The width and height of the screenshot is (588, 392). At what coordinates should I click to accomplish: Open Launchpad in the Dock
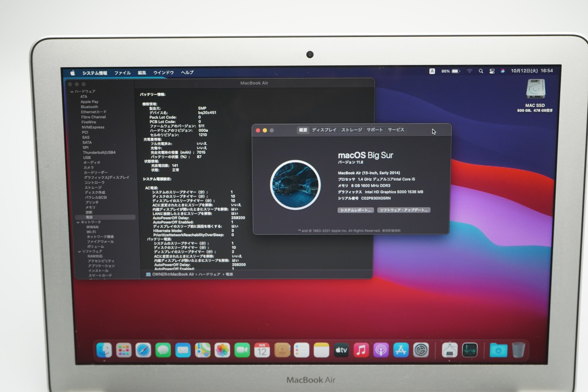(124, 350)
